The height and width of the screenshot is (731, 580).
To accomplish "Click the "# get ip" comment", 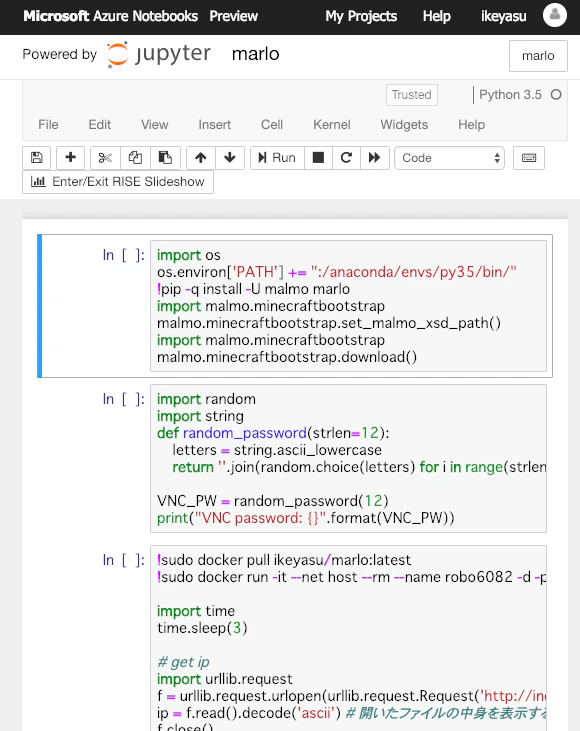I will (183, 662).
